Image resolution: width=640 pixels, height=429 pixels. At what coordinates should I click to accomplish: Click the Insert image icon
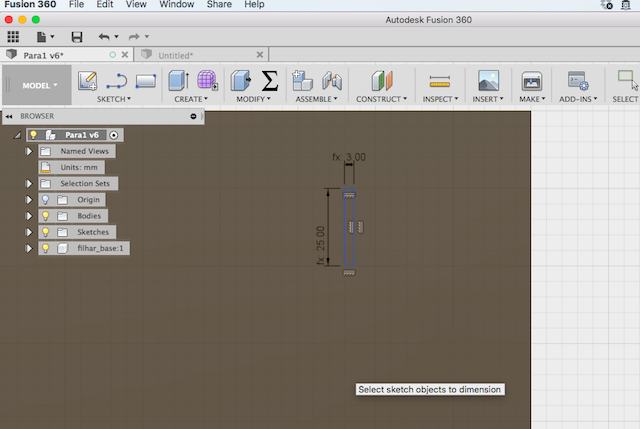(x=489, y=80)
